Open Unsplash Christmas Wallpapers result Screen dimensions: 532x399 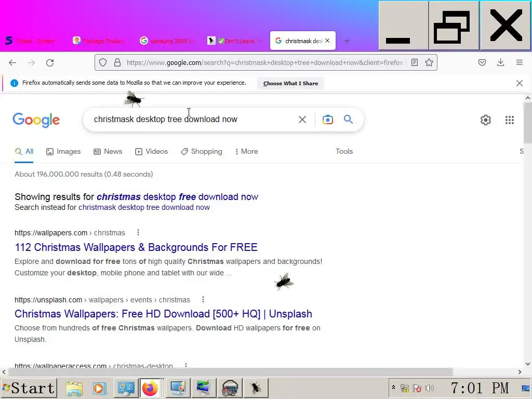[x=163, y=314]
